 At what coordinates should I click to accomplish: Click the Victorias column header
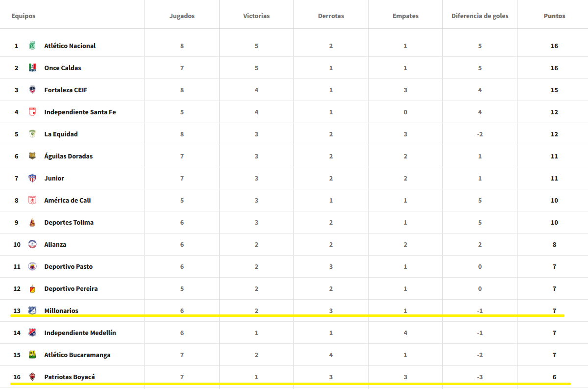coord(256,16)
